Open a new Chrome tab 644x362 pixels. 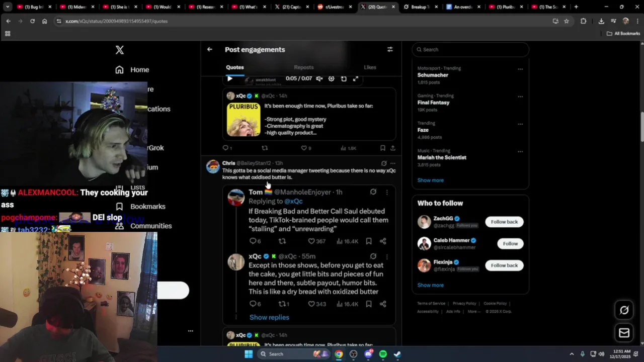pos(576,7)
